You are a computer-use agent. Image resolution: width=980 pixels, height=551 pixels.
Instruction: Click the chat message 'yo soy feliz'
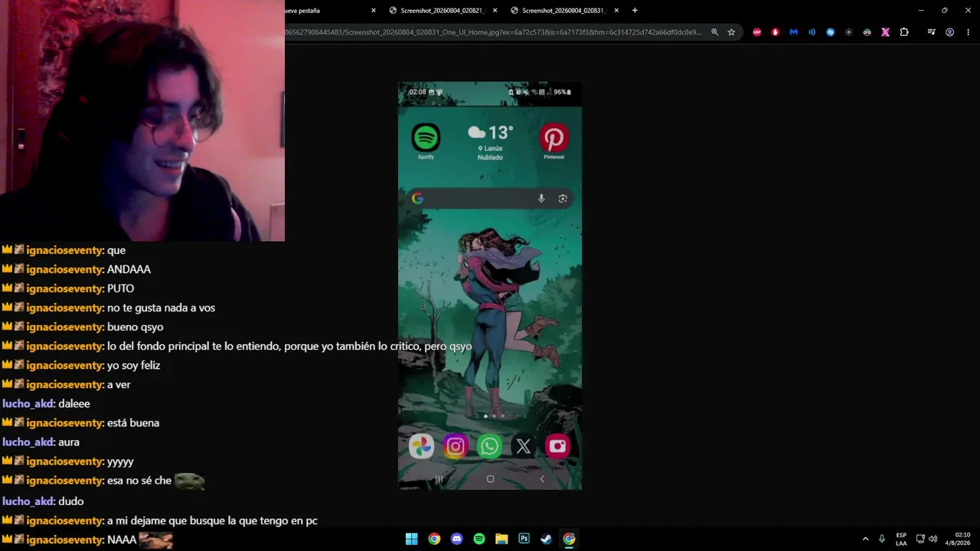pos(134,366)
